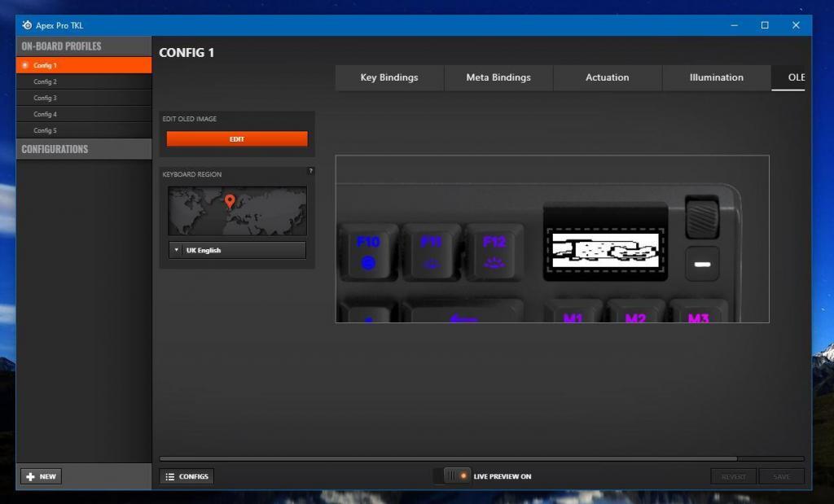Click the SteelSeries logo in title bar

tap(27, 25)
